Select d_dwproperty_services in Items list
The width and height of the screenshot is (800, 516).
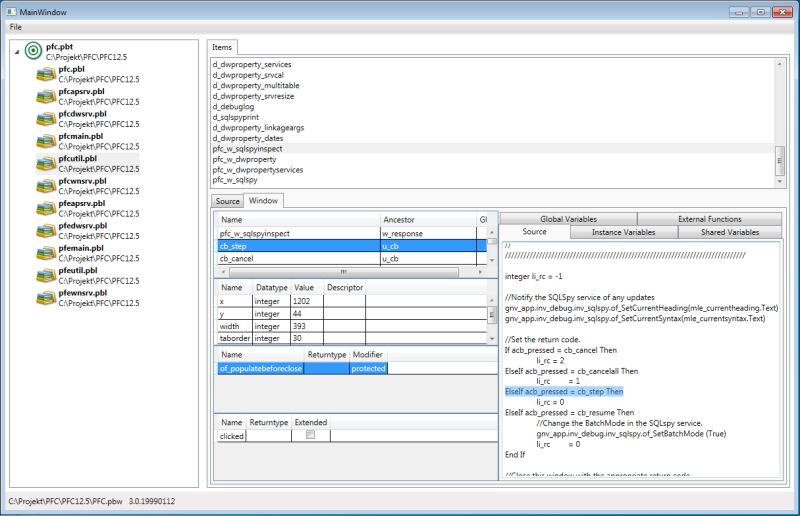tap(252, 64)
